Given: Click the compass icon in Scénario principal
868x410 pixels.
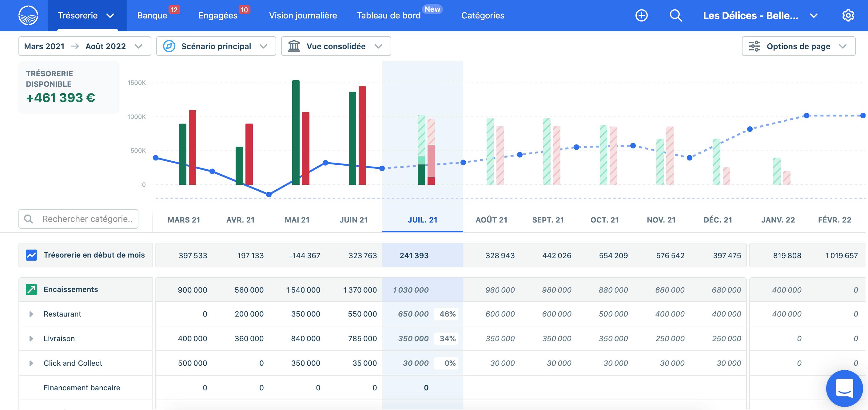Looking at the screenshot, I should 169,46.
